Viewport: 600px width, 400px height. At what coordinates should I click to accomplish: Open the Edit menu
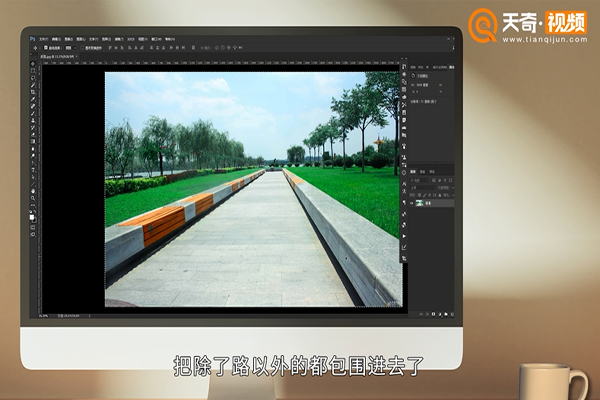coord(57,39)
